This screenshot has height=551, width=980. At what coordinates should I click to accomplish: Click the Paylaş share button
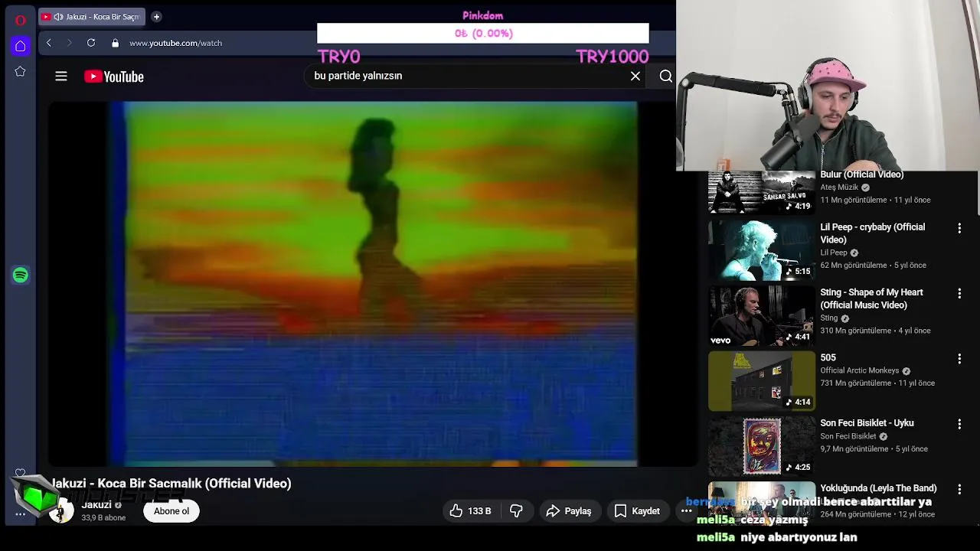568,510
